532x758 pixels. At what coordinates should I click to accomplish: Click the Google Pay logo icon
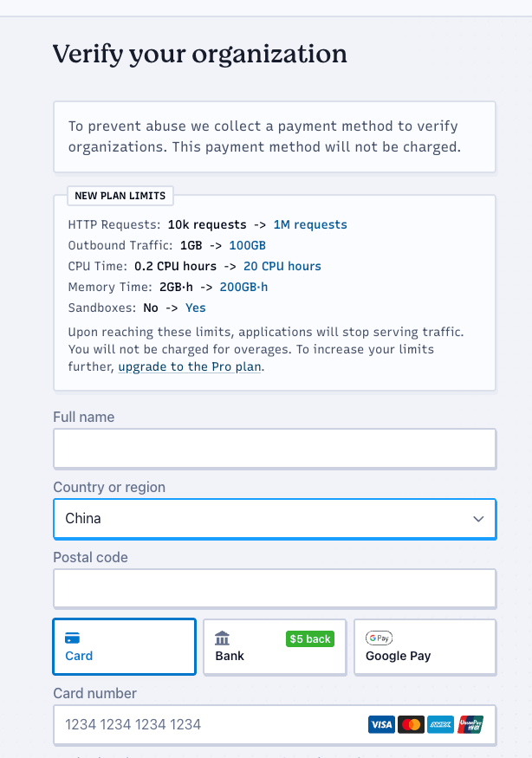click(x=380, y=638)
